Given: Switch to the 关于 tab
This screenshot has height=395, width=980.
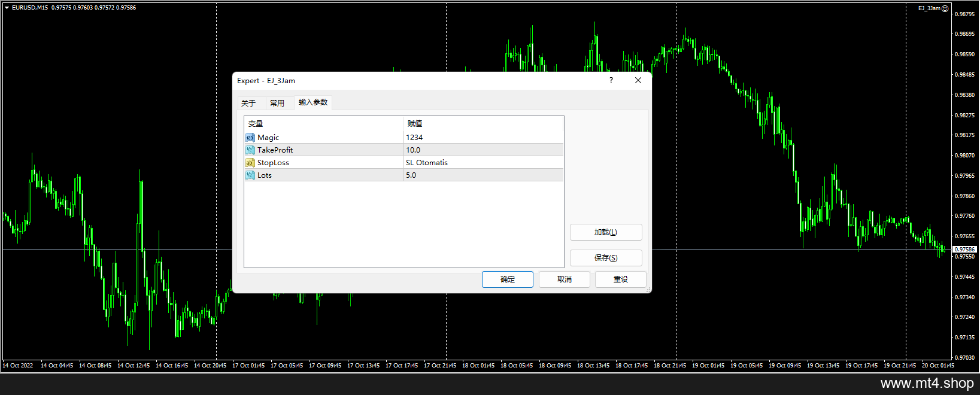Looking at the screenshot, I should [x=248, y=103].
